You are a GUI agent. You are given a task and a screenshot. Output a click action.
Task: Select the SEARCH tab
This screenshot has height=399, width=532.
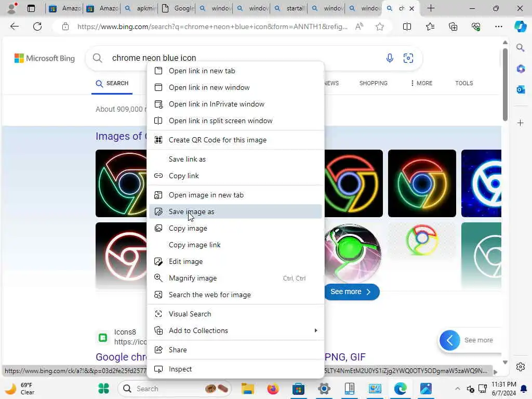point(112,83)
